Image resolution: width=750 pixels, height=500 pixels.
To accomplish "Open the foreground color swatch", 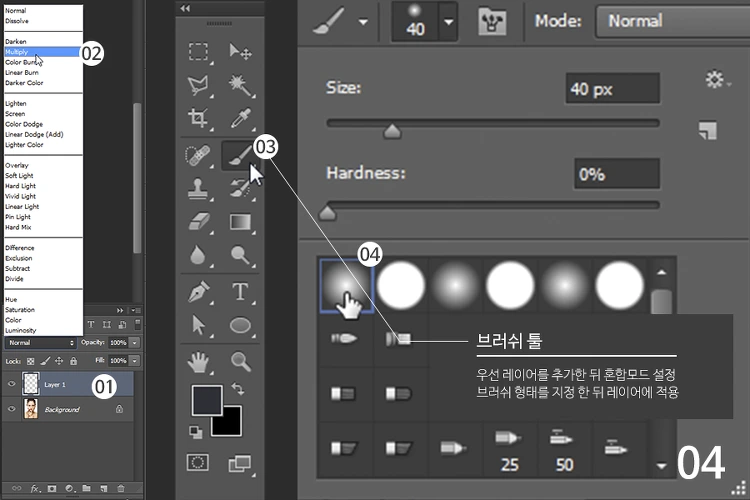I will 207,400.
